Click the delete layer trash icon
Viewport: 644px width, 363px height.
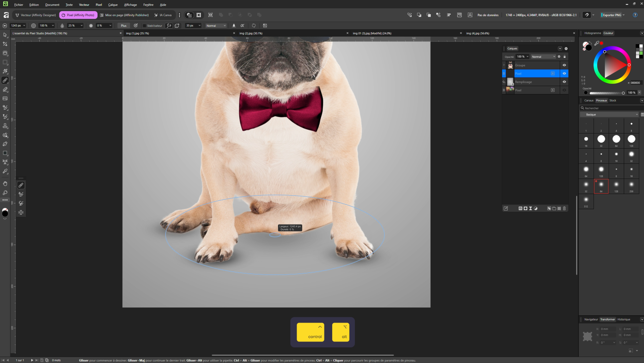(564, 208)
